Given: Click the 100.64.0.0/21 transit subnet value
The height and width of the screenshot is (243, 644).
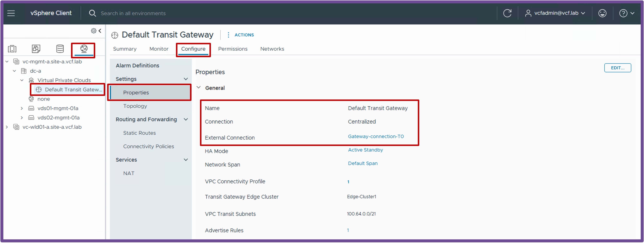Looking at the screenshot, I should click(361, 214).
